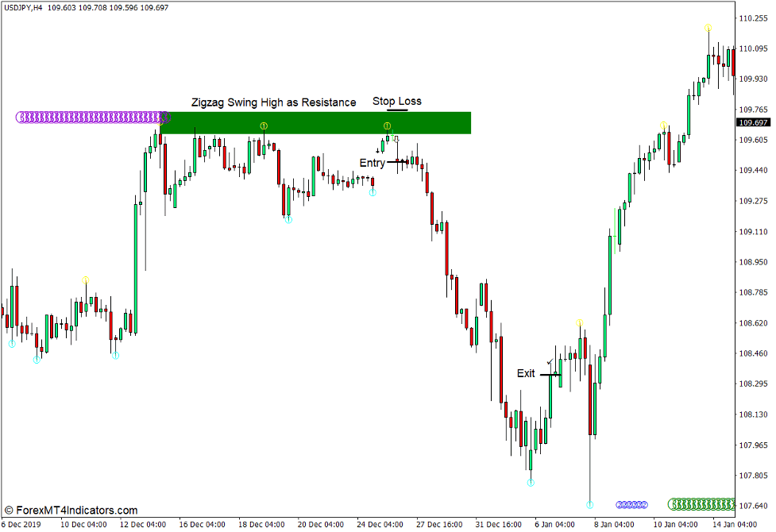Click the highlighted 109.697 price tag
The height and width of the screenshot is (532, 776).
click(752, 122)
